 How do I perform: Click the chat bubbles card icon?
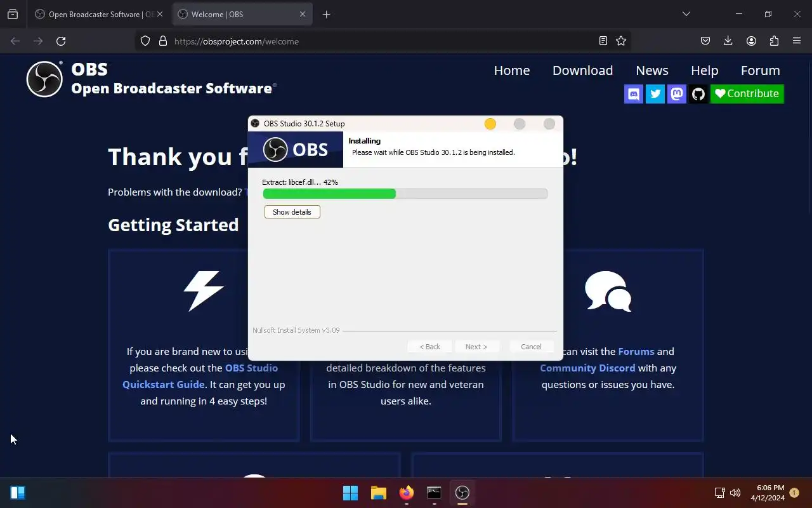tap(608, 291)
